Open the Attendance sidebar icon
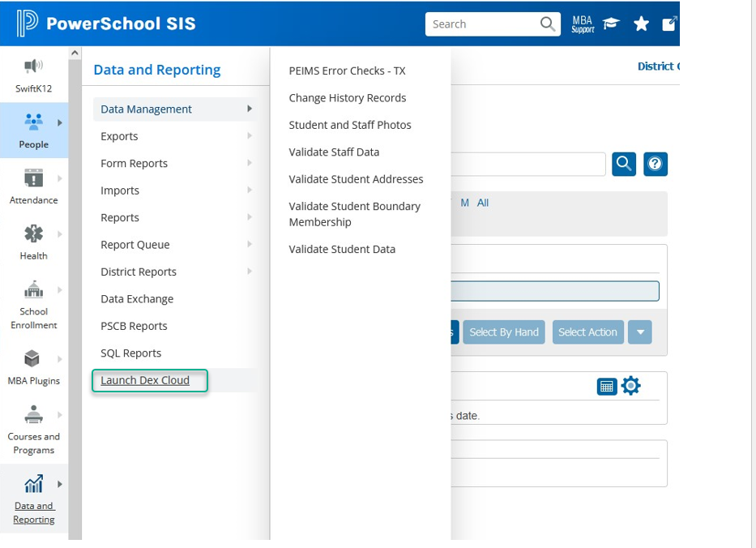The image size is (756, 548). tap(33, 178)
